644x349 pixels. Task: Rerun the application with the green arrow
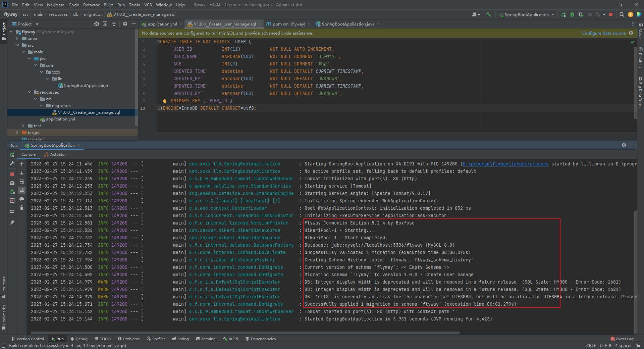(x=12, y=155)
